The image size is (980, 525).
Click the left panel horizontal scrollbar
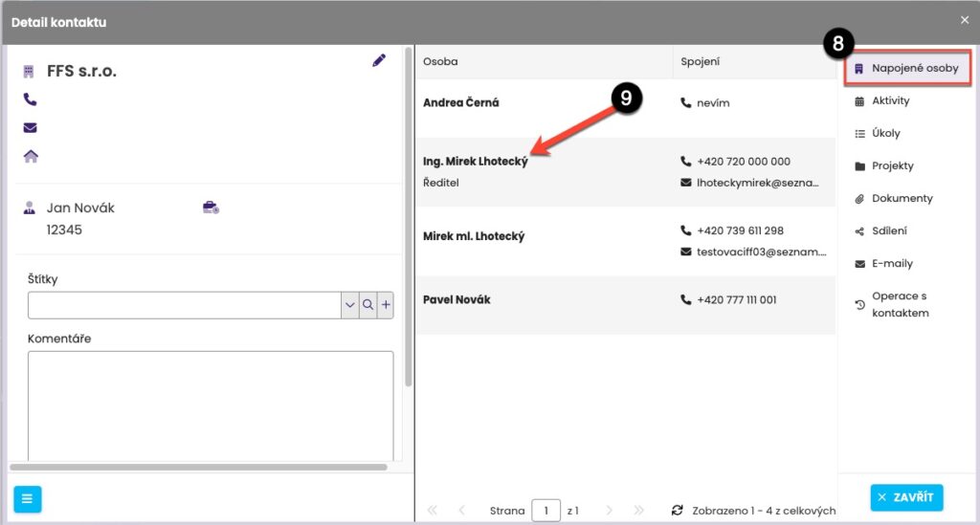pos(198,467)
